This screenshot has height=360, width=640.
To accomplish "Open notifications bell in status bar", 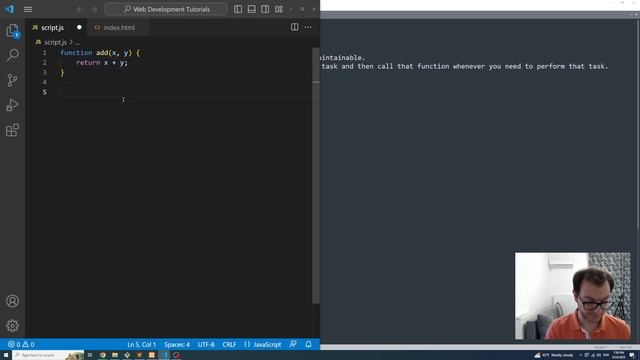I will [x=309, y=344].
